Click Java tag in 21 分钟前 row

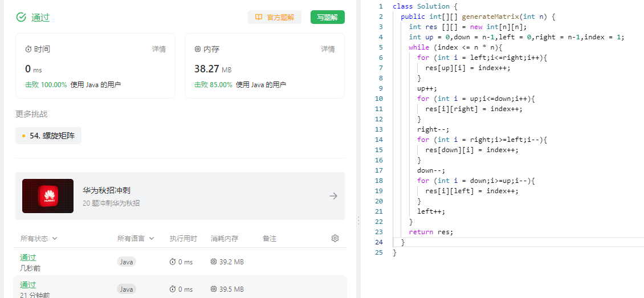(127, 289)
